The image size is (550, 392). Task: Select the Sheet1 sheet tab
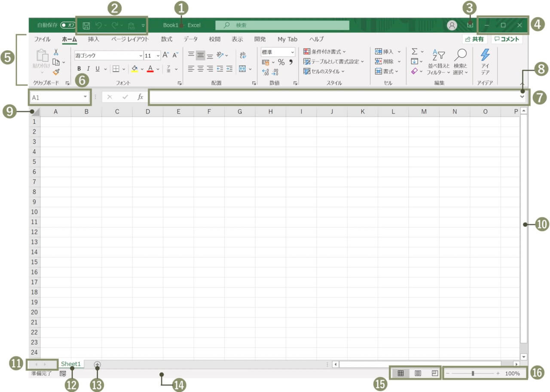pos(71,364)
